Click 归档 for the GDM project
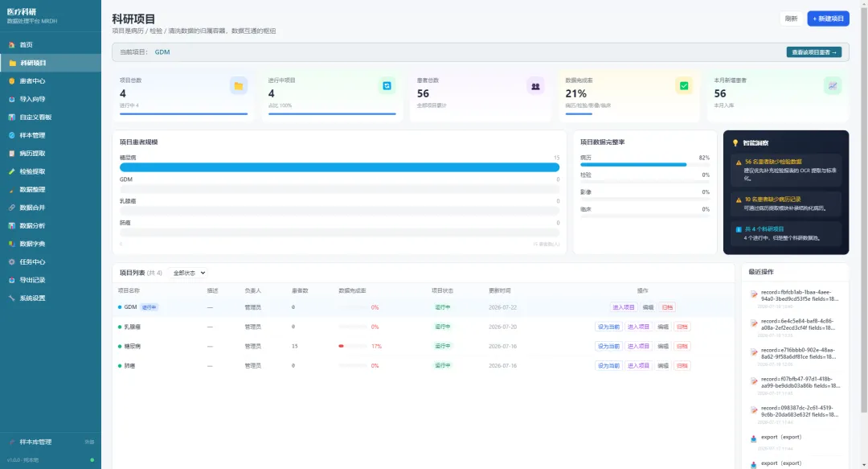Viewport: 868px width, 469px height. point(668,307)
